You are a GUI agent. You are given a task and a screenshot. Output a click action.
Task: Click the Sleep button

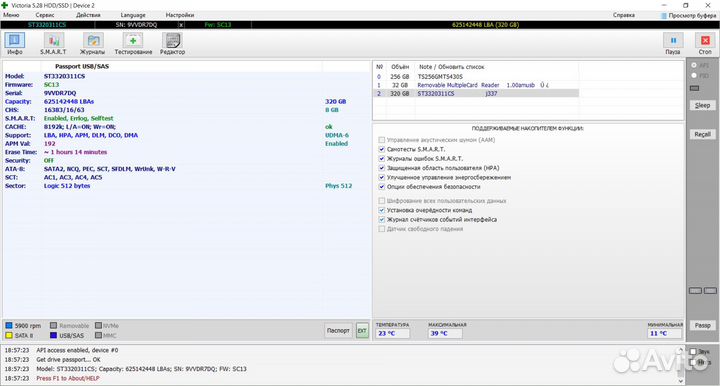click(703, 105)
